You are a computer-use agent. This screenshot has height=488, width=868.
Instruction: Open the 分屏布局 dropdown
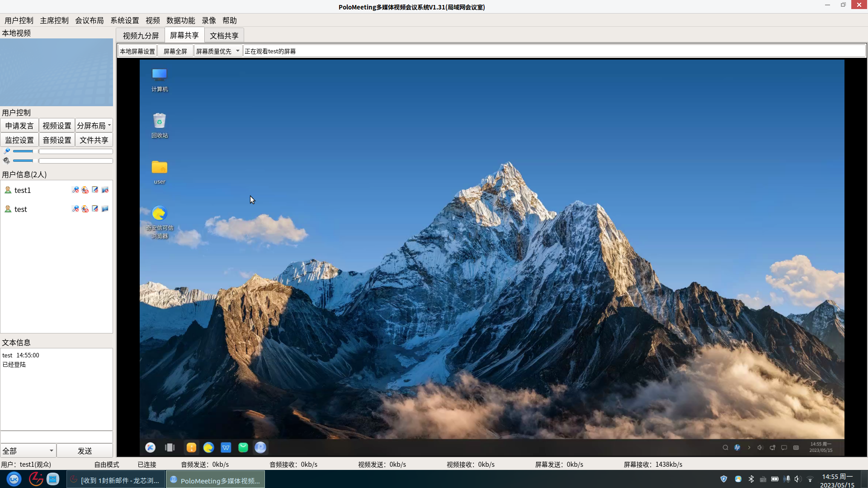pyautogui.click(x=94, y=126)
